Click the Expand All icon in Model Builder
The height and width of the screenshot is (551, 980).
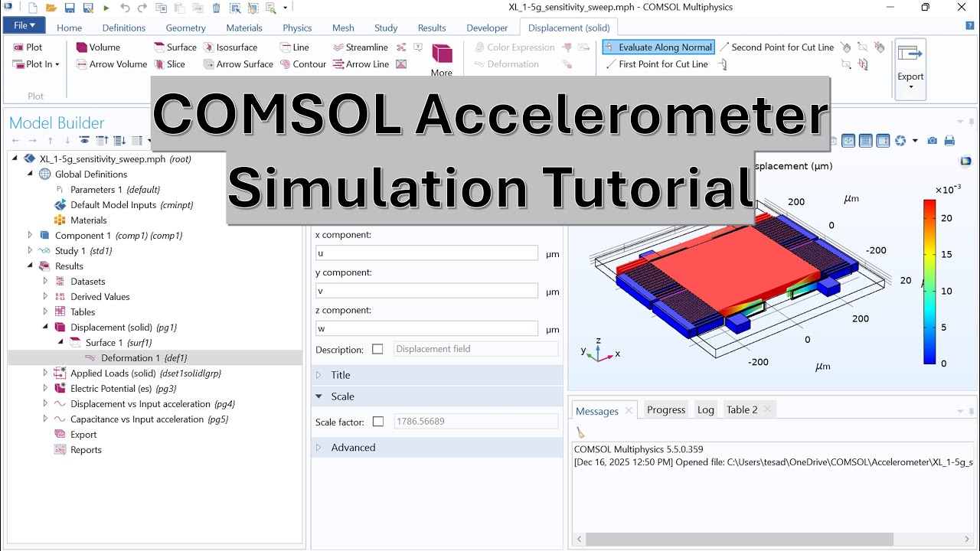[x=119, y=141]
